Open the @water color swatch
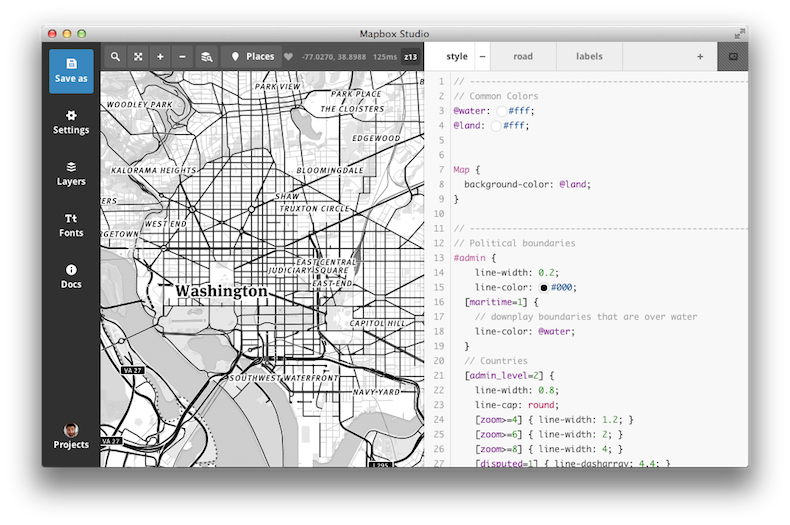Viewport: 790px width, 525px height. coord(501,111)
